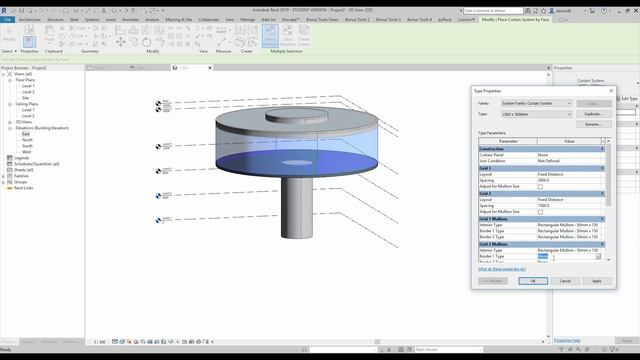Viewport: 640px width, 360px height.
Task: Select the Move tool in Modify panel
Action: pos(120,42)
